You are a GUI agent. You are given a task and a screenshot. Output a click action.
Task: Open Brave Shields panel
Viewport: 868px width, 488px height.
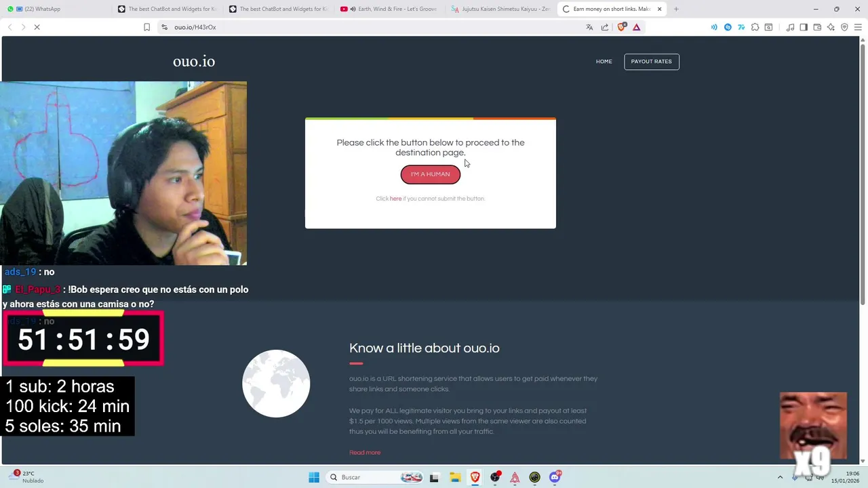[x=621, y=27]
